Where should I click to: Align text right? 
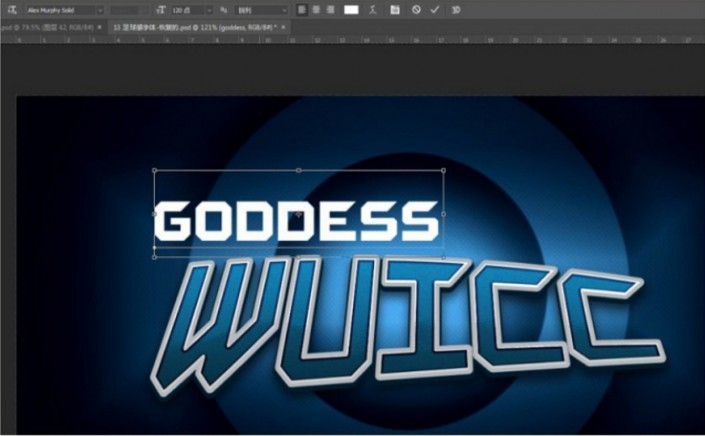[330, 10]
